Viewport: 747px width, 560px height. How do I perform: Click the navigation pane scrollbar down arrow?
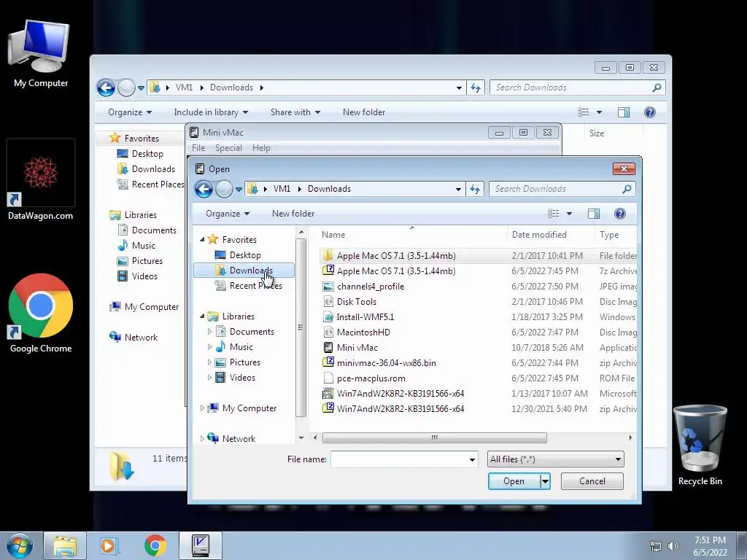pos(301,438)
